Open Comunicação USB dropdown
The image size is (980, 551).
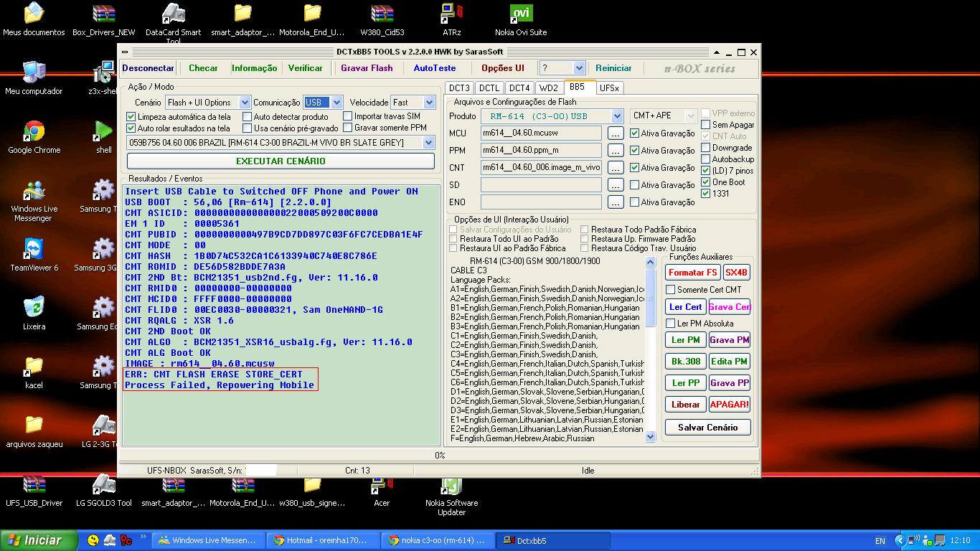[x=323, y=103]
